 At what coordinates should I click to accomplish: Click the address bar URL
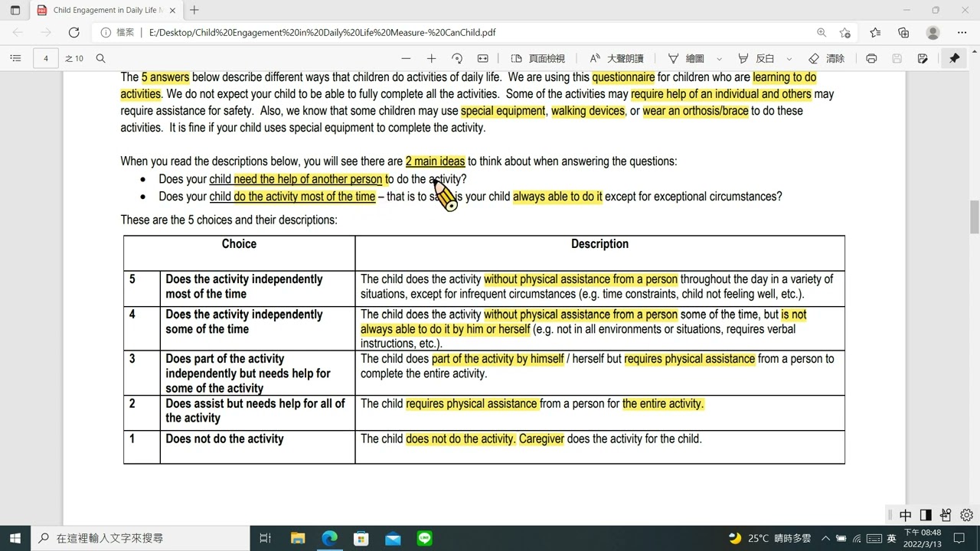[322, 33]
